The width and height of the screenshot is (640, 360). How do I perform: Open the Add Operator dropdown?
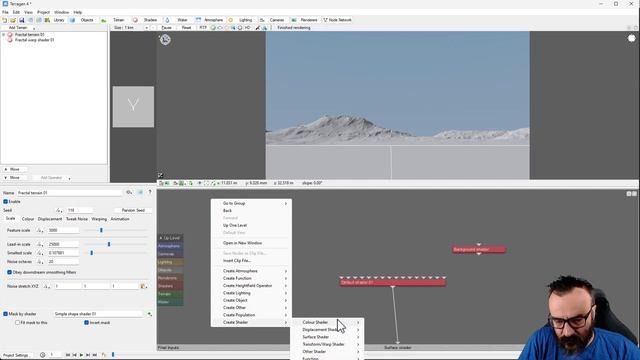pyautogui.click(x=53, y=178)
